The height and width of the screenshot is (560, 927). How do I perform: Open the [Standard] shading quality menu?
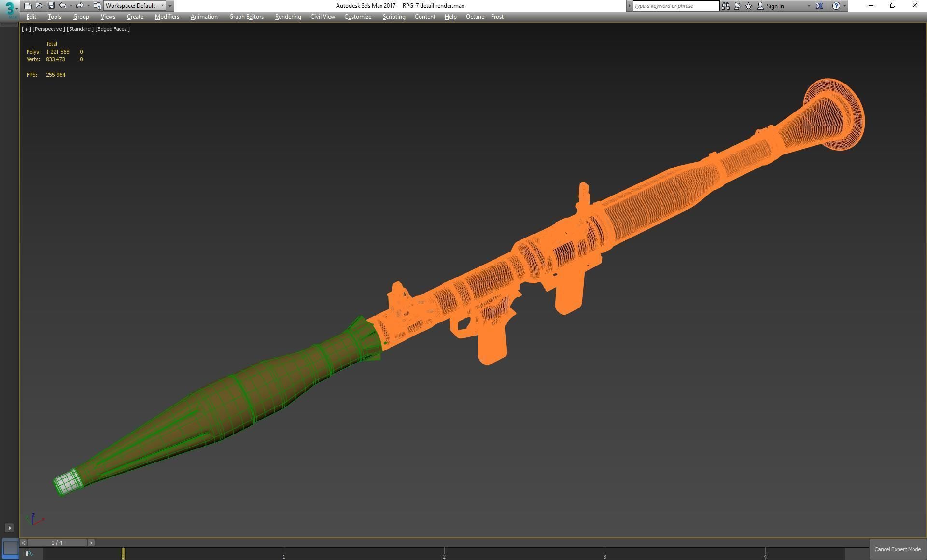[80, 29]
